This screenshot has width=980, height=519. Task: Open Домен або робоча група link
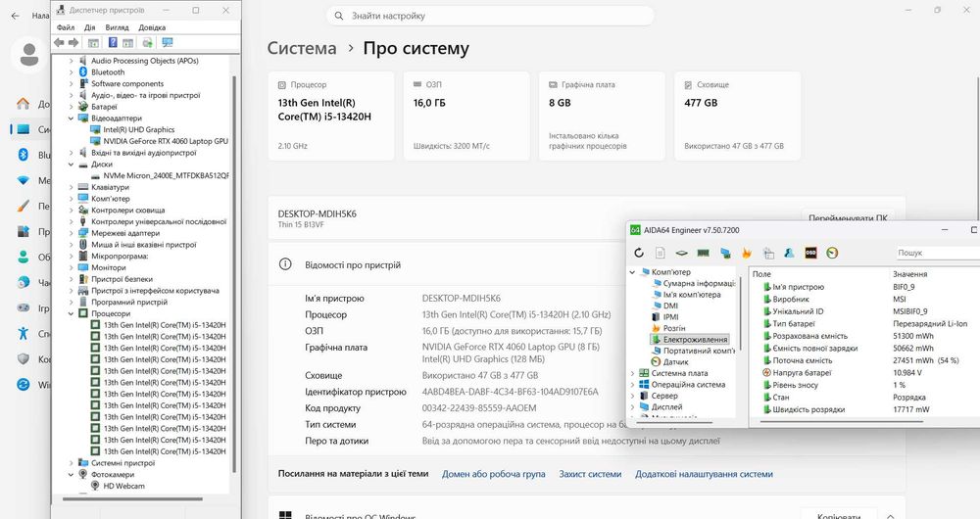point(493,474)
